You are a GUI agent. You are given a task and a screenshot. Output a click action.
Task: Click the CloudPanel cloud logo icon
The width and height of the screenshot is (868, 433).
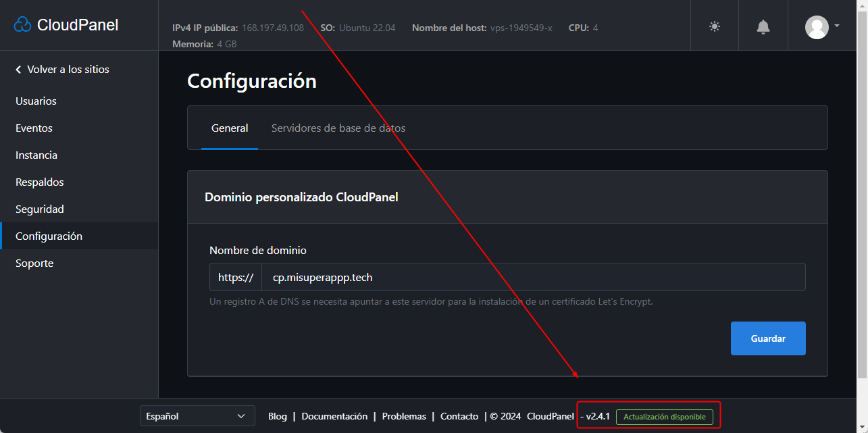[22, 25]
